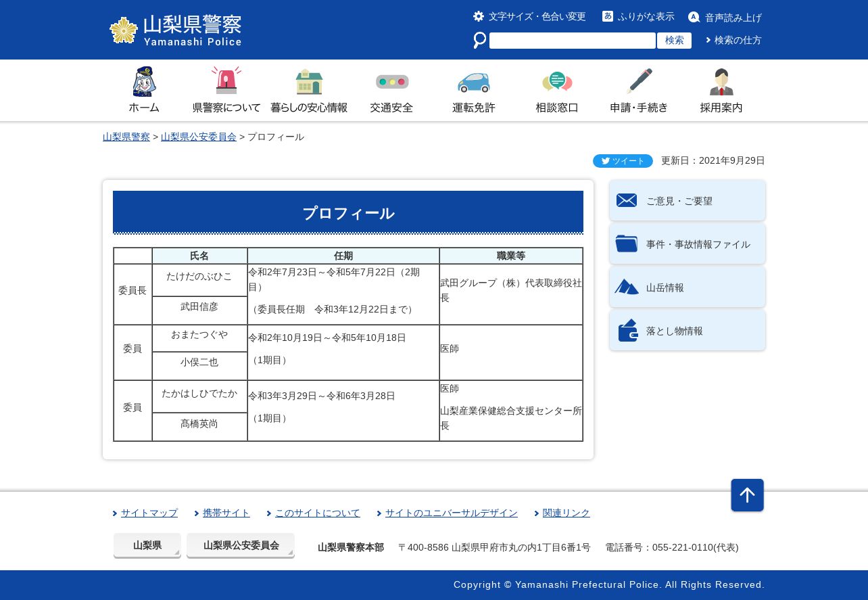Click the 更新日：2021年9月29日 date text
This screenshot has width=868, height=600.
pyautogui.click(x=713, y=160)
